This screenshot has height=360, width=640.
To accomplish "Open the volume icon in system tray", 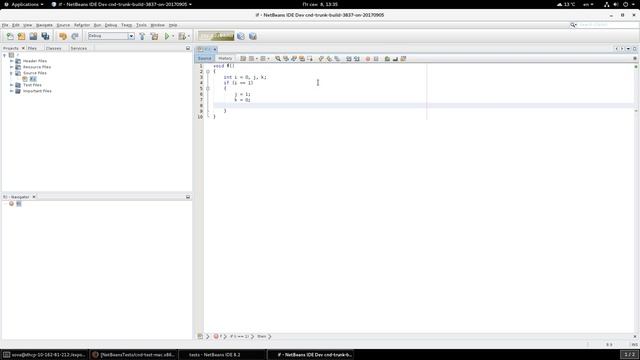I will click(x=616, y=4).
